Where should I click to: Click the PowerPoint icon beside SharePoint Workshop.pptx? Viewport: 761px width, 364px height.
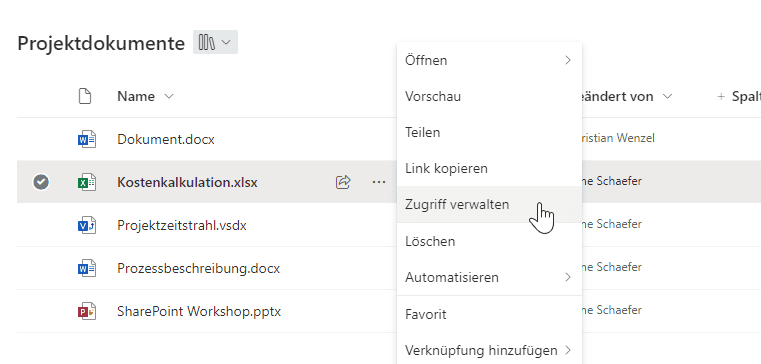click(87, 311)
